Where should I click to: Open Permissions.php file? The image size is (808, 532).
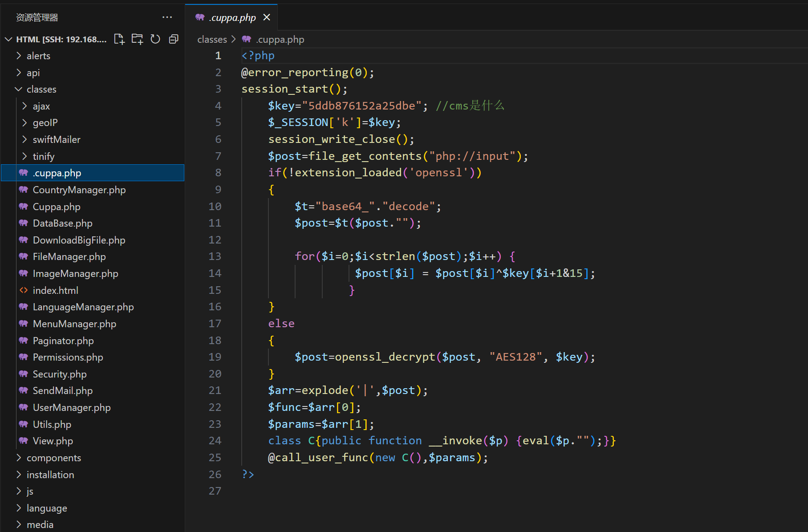click(x=93, y=357)
